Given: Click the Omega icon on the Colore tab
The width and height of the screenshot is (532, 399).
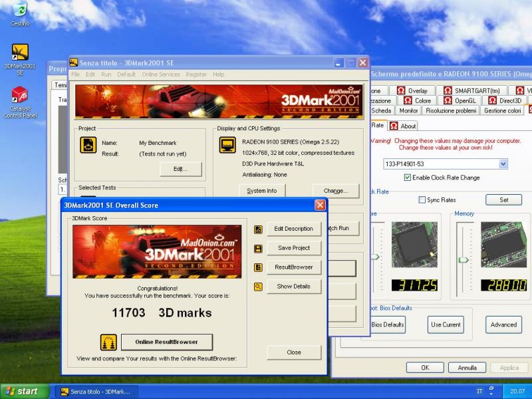Looking at the screenshot, I should point(408,100).
